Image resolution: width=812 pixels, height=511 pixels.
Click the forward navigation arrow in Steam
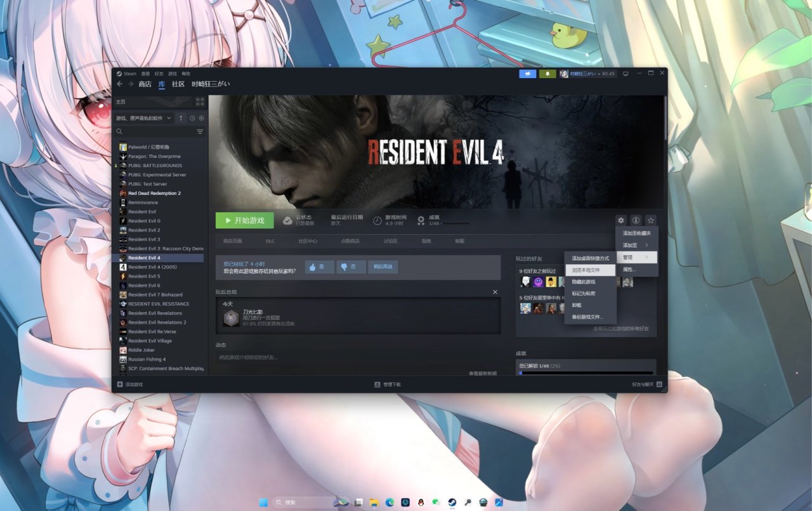[131, 84]
